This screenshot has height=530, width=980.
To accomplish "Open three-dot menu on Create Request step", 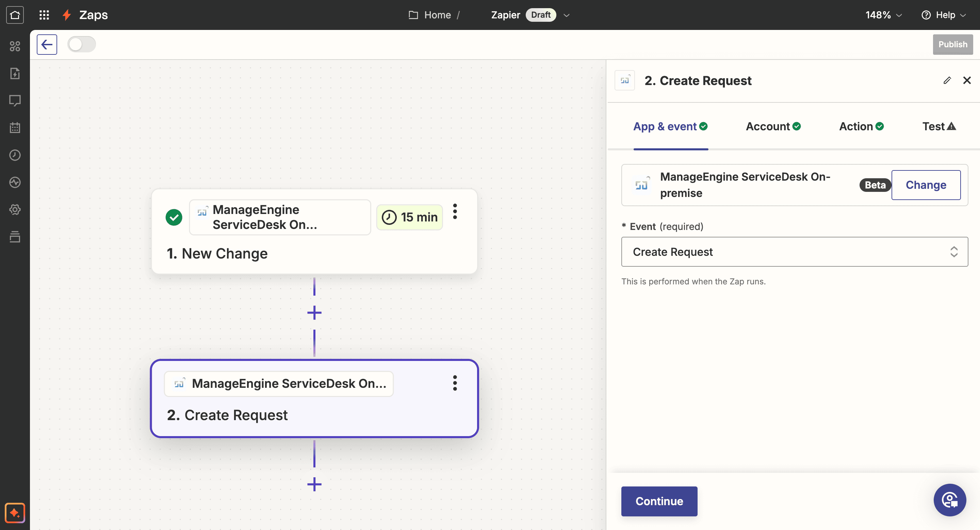I will point(455,383).
